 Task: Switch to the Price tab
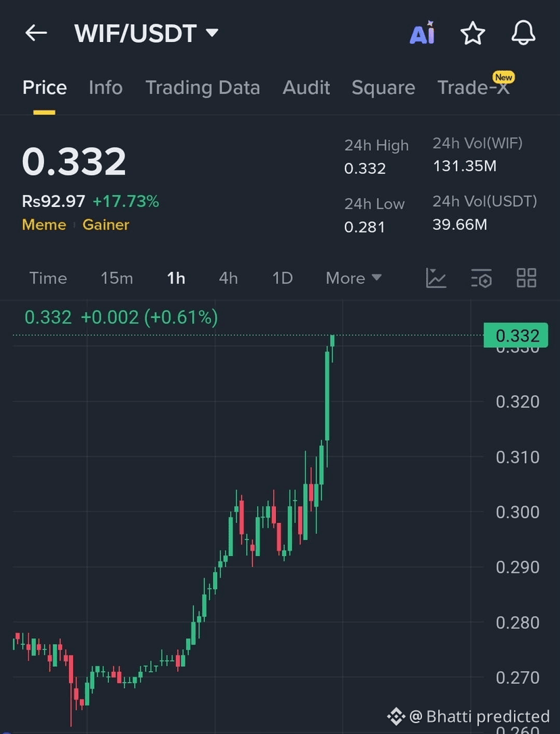click(x=45, y=87)
